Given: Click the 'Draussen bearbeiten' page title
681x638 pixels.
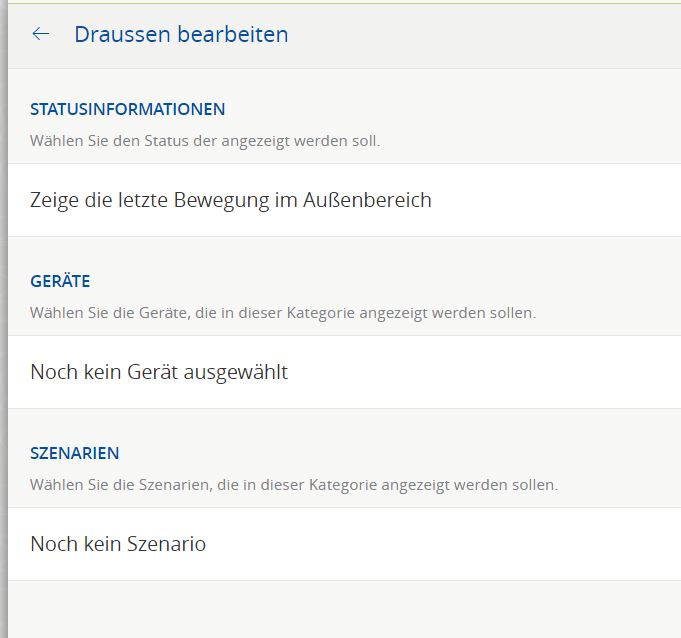Looking at the screenshot, I should [181, 34].
